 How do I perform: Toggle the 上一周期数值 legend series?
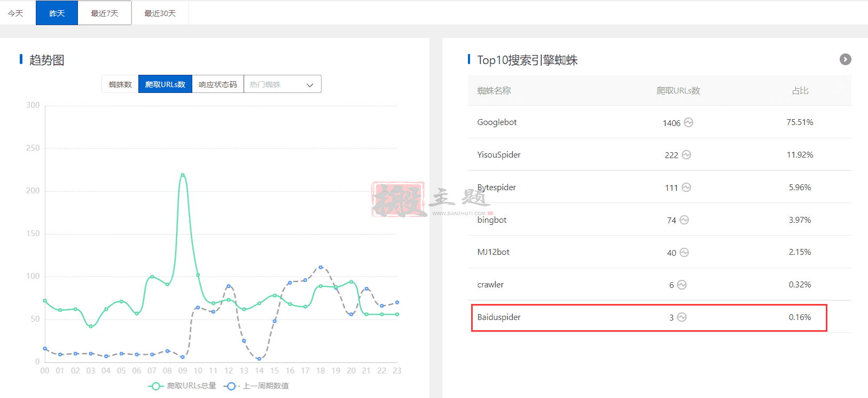click(256, 386)
